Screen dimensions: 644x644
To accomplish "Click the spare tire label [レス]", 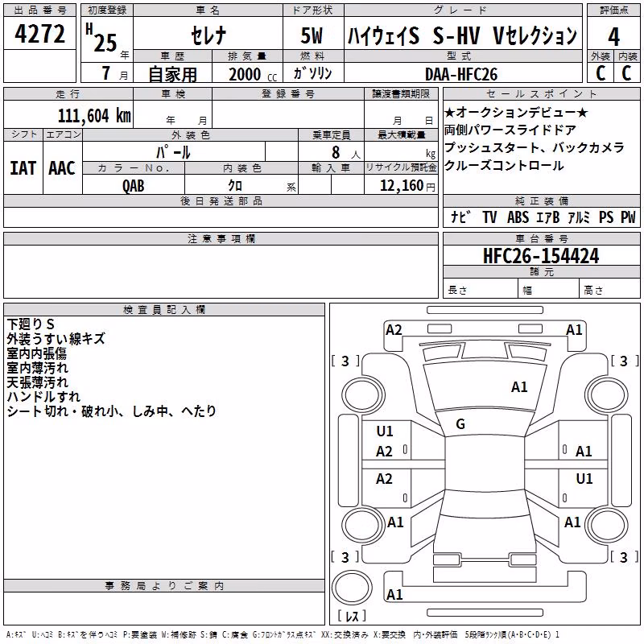I will (x=352, y=616).
